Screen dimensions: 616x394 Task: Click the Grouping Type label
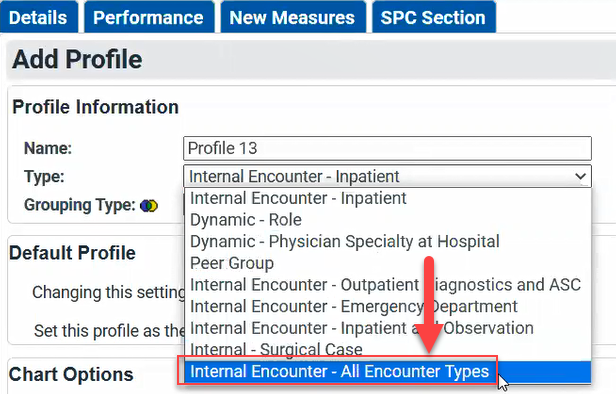tap(80, 205)
